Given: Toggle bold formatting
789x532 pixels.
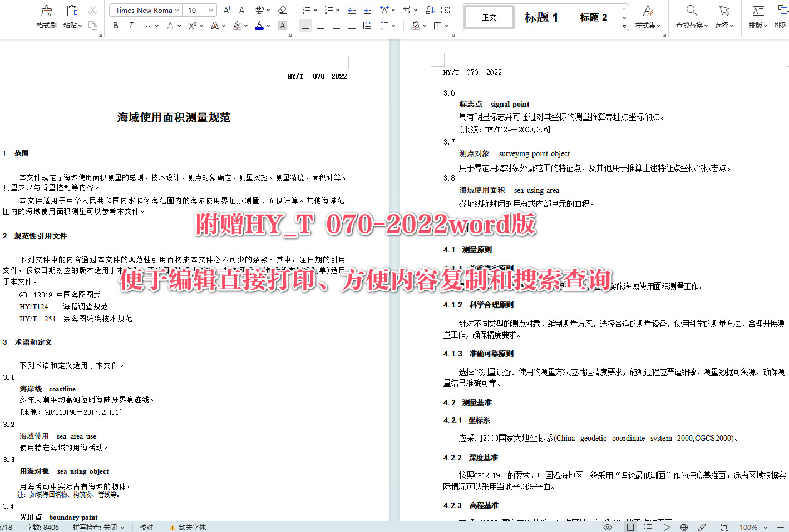Looking at the screenshot, I should point(115,26).
